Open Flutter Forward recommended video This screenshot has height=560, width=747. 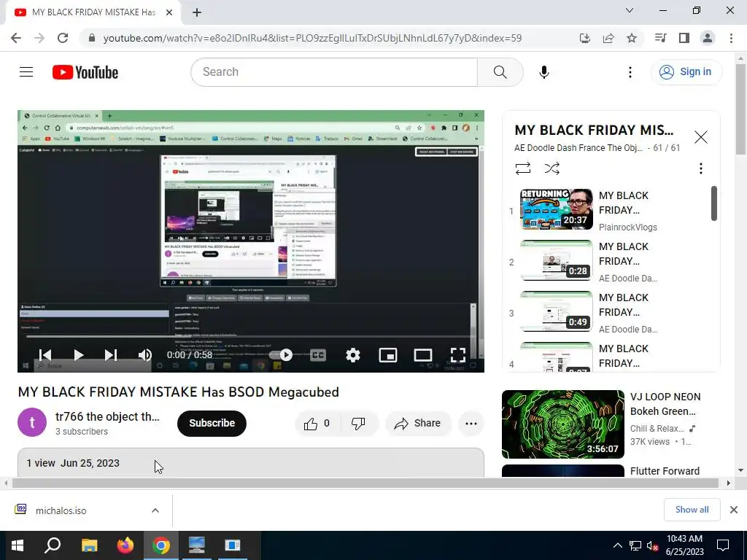[x=665, y=471]
